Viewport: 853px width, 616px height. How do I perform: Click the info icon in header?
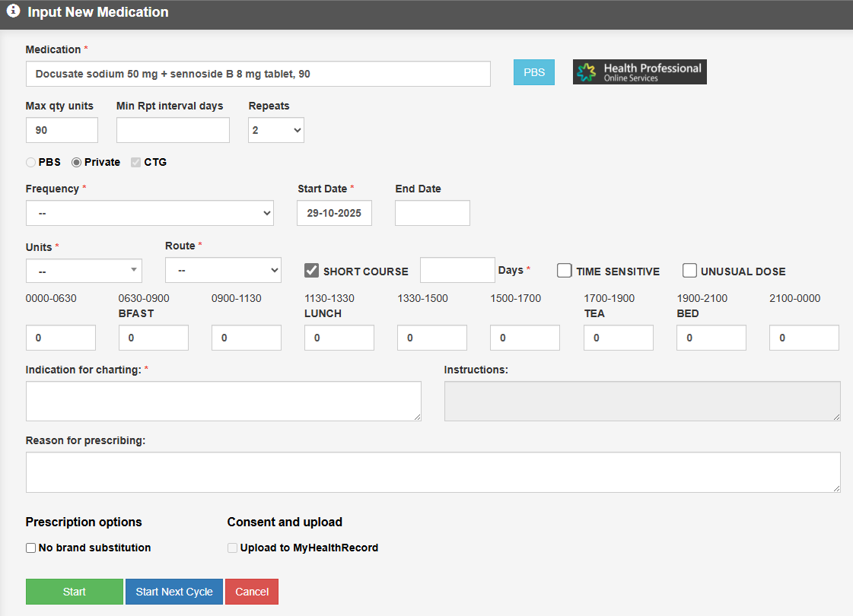(13, 12)
